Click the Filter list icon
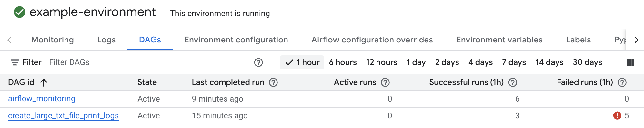 (x=15, y=62)
